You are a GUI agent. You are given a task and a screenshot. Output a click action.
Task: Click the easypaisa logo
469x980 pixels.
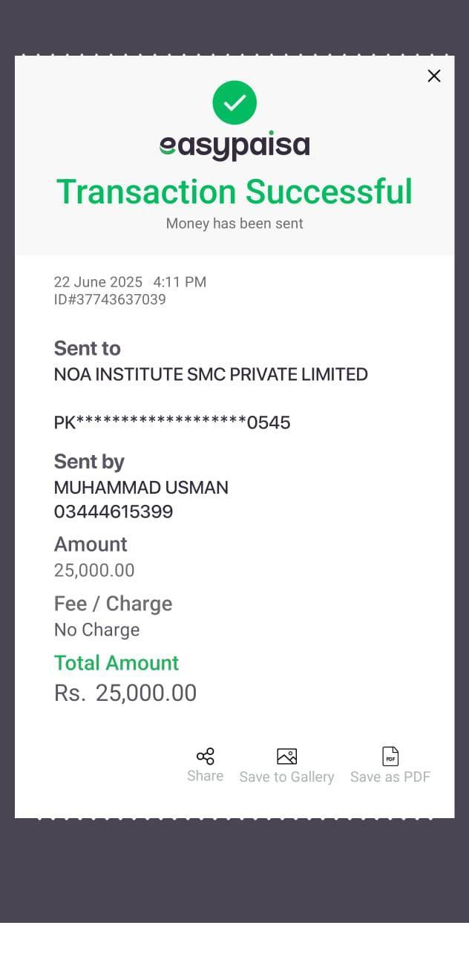point(234,146)
